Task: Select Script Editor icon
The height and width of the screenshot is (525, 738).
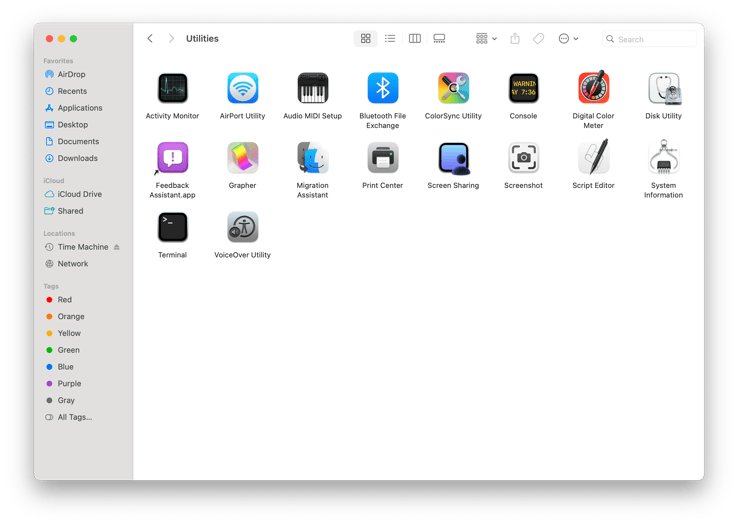Action: [x=594, y=157]
